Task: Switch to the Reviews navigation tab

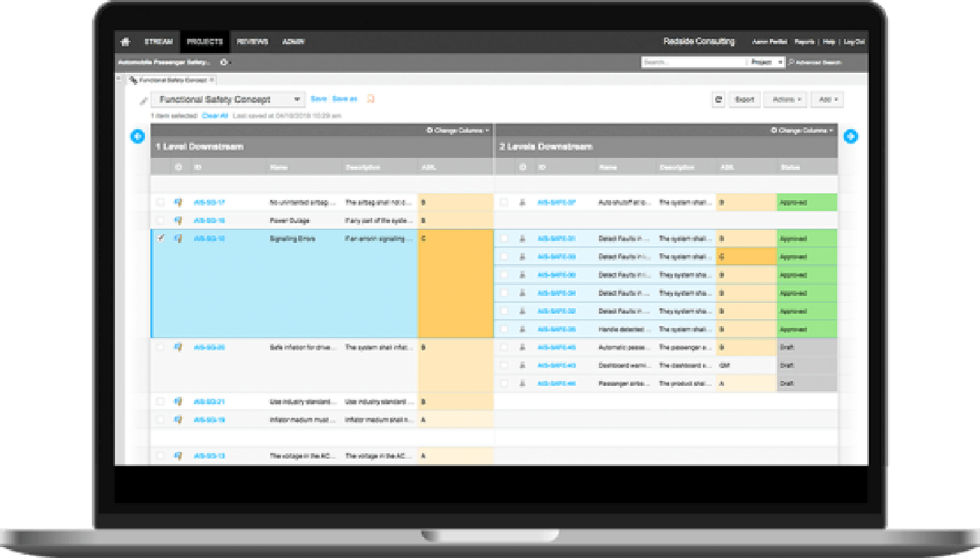Action: click(252, 42)
